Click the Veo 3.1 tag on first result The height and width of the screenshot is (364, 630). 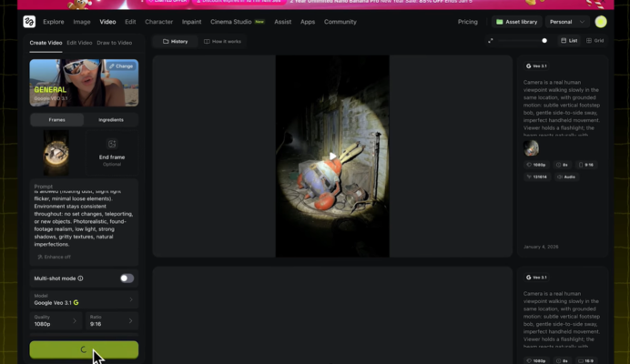536,66
